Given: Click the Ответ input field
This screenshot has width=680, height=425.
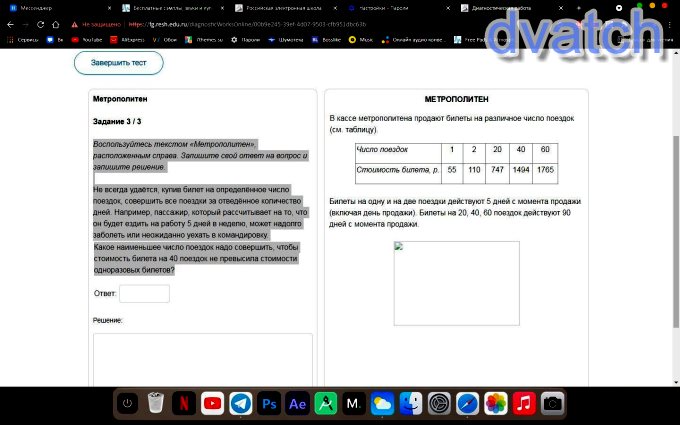Looking at the screenshot, I should click(144, 294).
